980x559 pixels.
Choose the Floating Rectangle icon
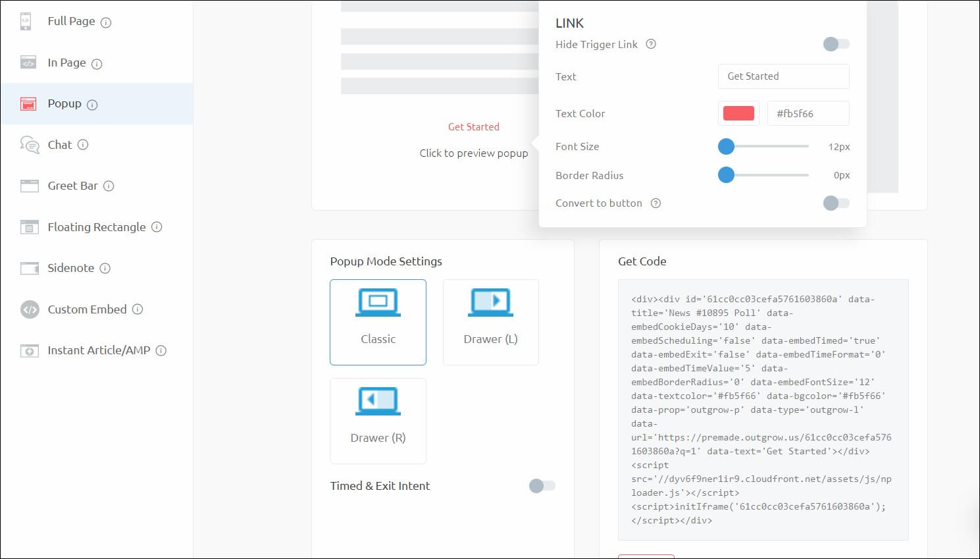pos(30,227)
